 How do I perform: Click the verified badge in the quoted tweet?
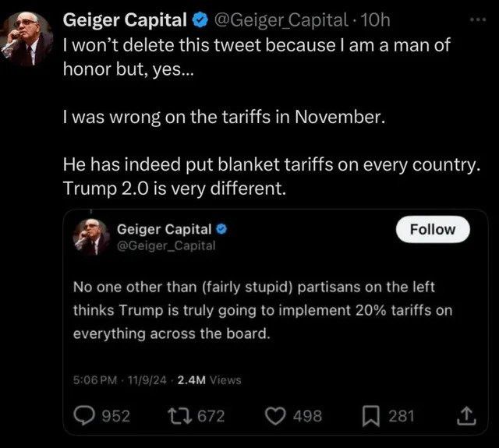tap(221, 229)
